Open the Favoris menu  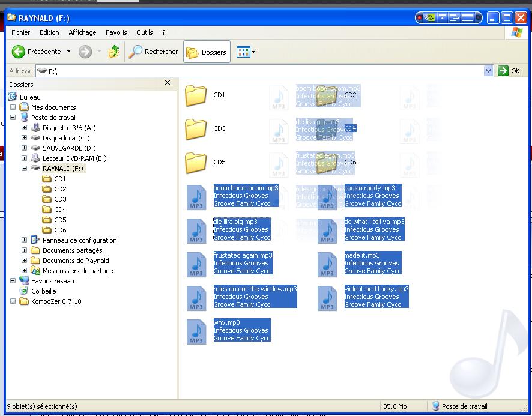coord(116,32)
